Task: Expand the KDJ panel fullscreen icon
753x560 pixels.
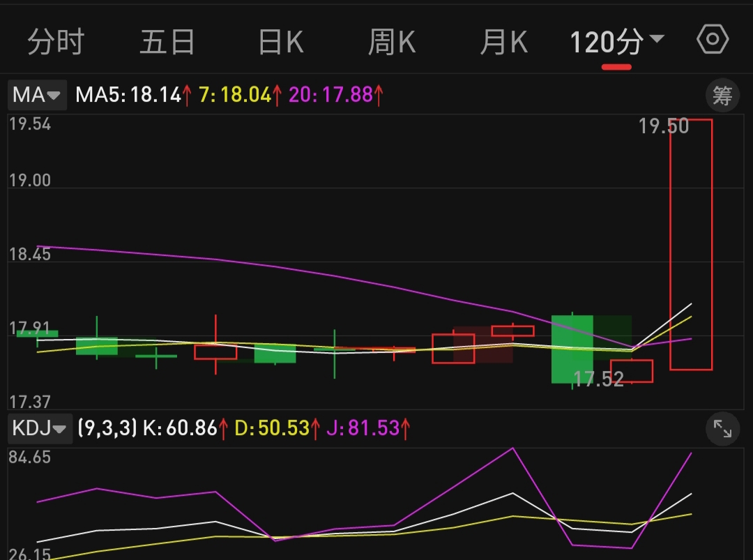Action: point(722,428)
